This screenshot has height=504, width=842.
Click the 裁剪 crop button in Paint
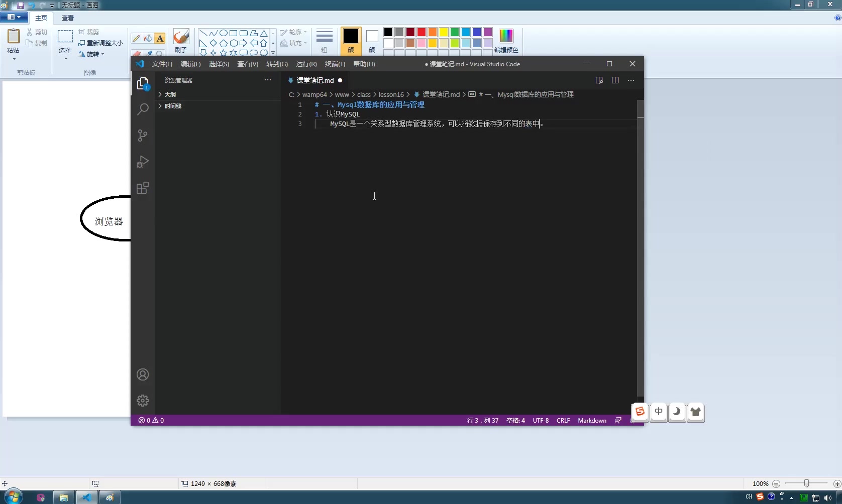(89, 32)
